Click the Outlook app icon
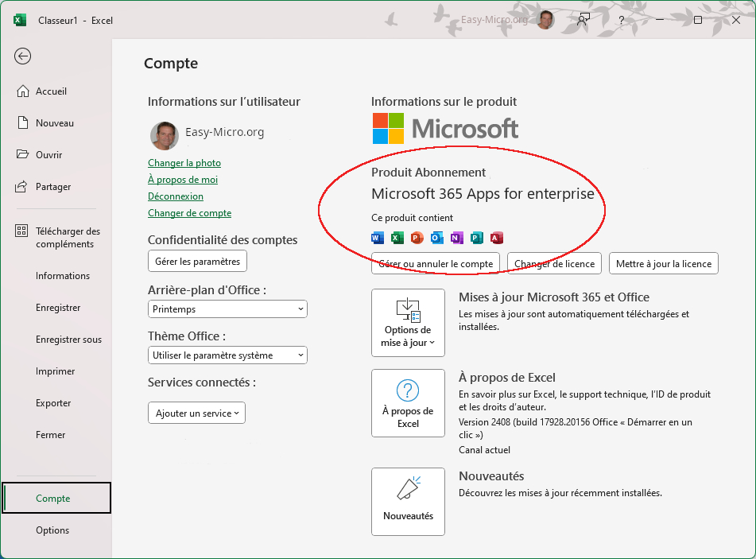This screenshot has height=559, width=756. coord(436,237)
